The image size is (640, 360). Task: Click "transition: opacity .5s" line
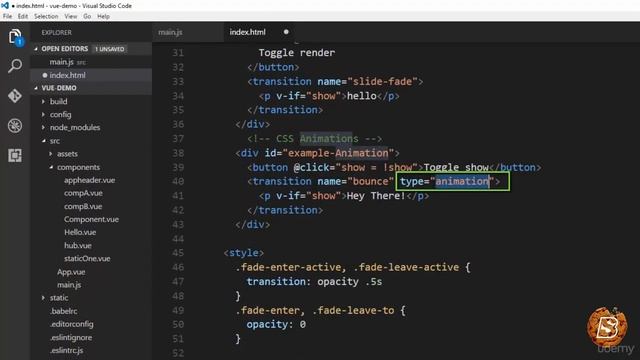314,282
